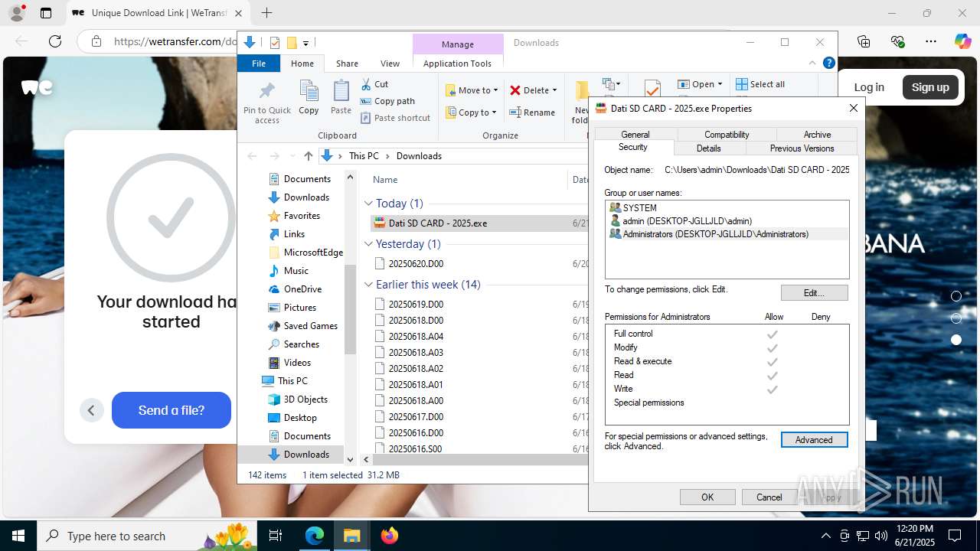Click the Advanced button
980x551 pixels.
tap(814, 440)
